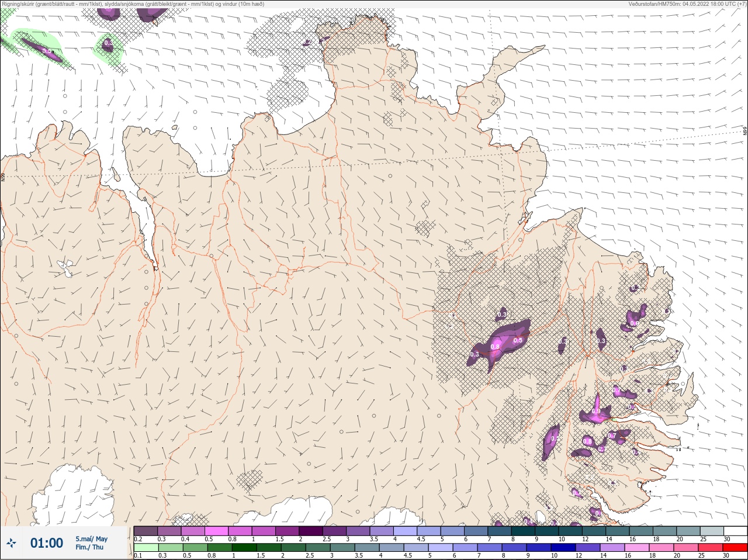This screenshot has width=748, height=560.
Task: Click the N99 label on the map's left edge
Action: coord(3,177)
